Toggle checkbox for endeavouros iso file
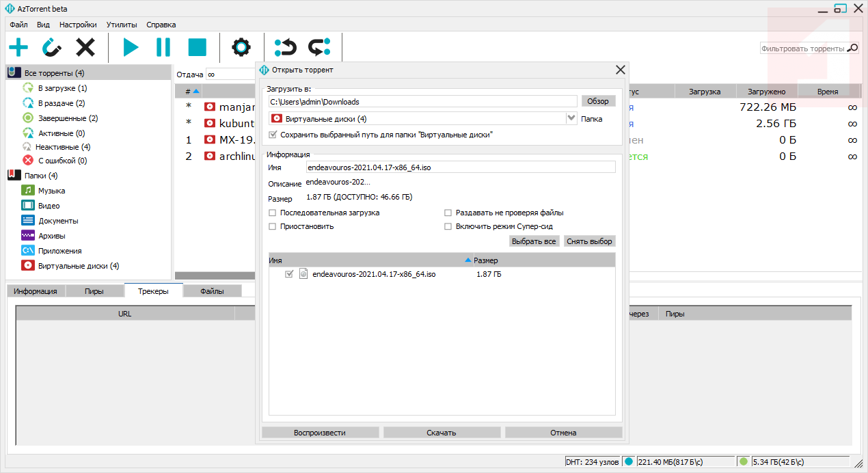This screenshot has width=868, height=473. [x=290, y=274]
